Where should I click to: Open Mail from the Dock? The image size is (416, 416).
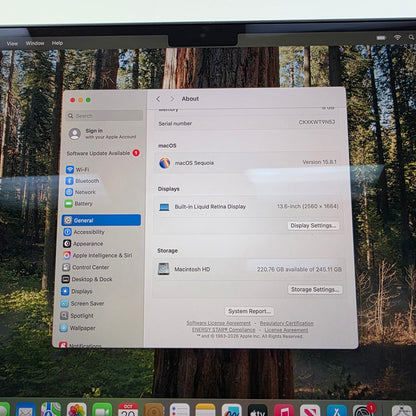tap(26, 410)
